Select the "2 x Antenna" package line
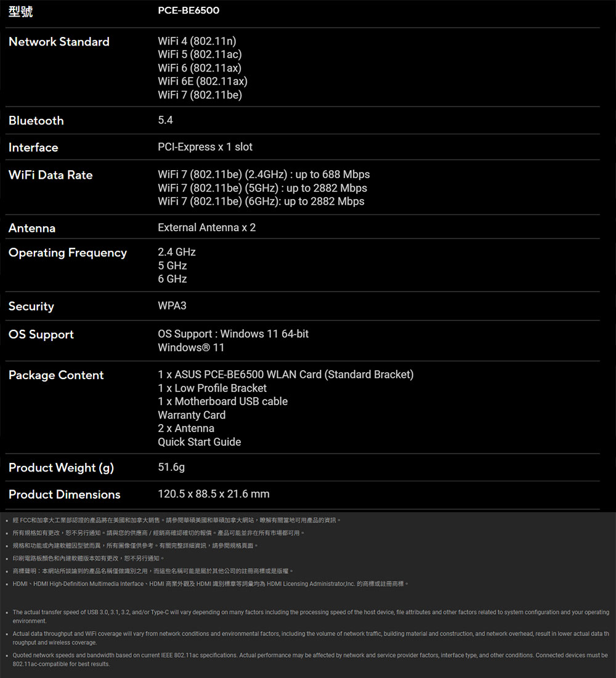This screenshot has width=616, height=678. 186,428
